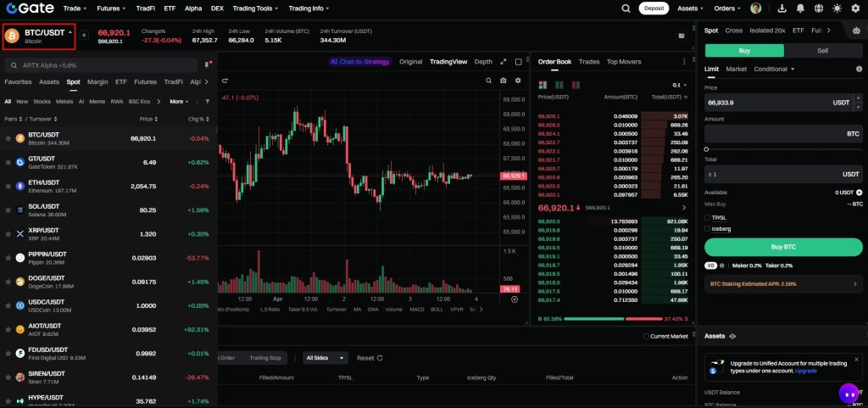This screenshot has height=408, width=868.
Task: Favorite BTC/USDT with header star
Action: [x=84, y=35]
